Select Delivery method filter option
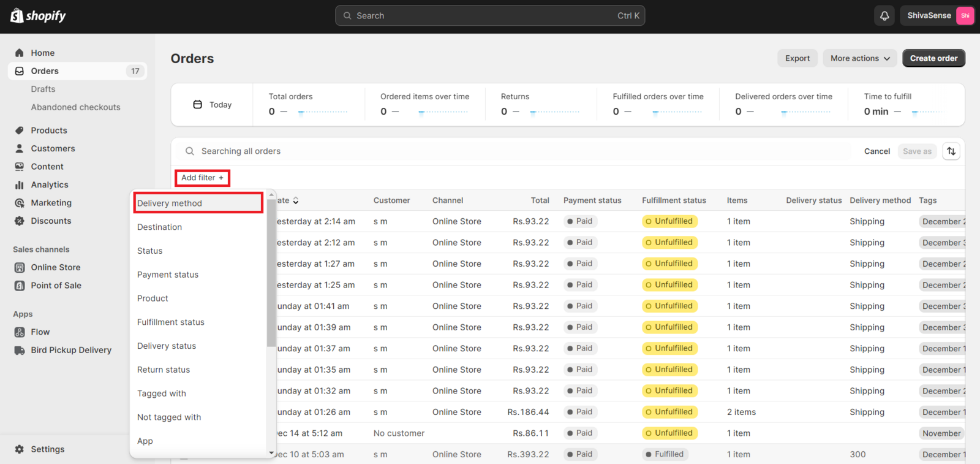Viewport: 980px width, 464px height. coord(198,203)
